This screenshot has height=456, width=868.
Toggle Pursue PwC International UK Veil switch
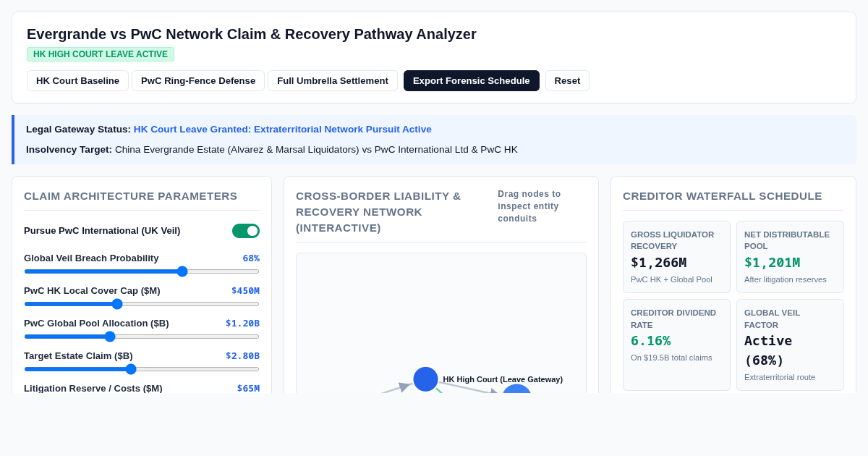tap(246, 231)
